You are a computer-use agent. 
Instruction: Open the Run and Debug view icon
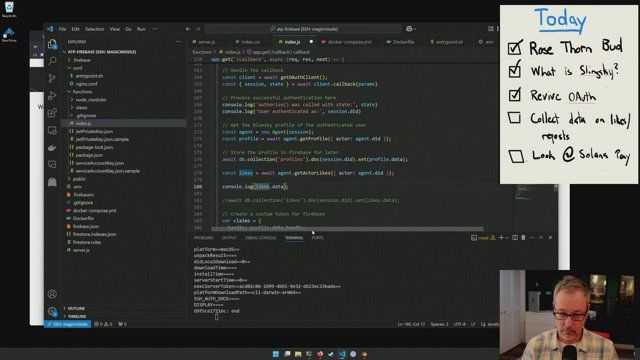(x=52, y=96)
